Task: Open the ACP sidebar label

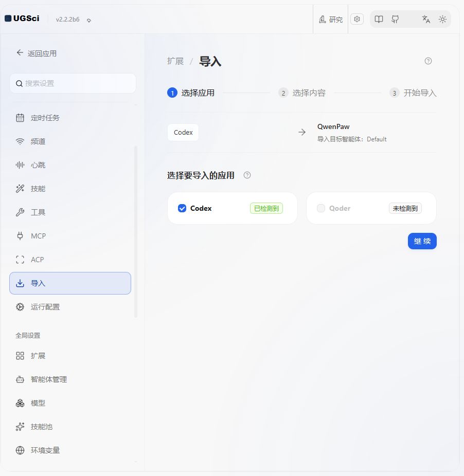Action: 38,260
